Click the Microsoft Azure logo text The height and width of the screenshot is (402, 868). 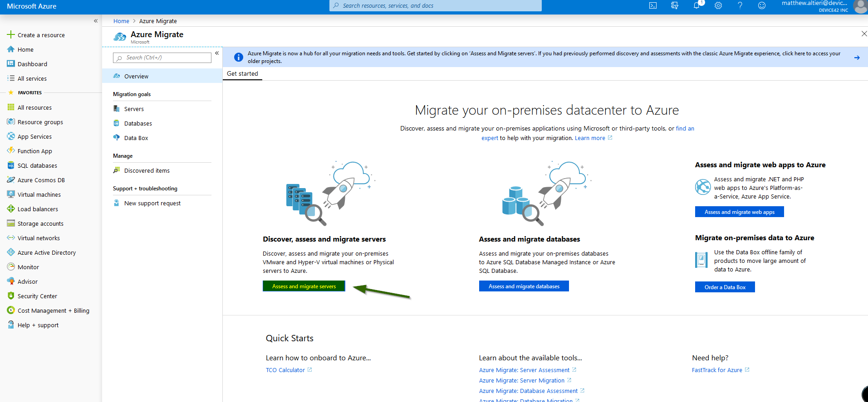point(32,6)
